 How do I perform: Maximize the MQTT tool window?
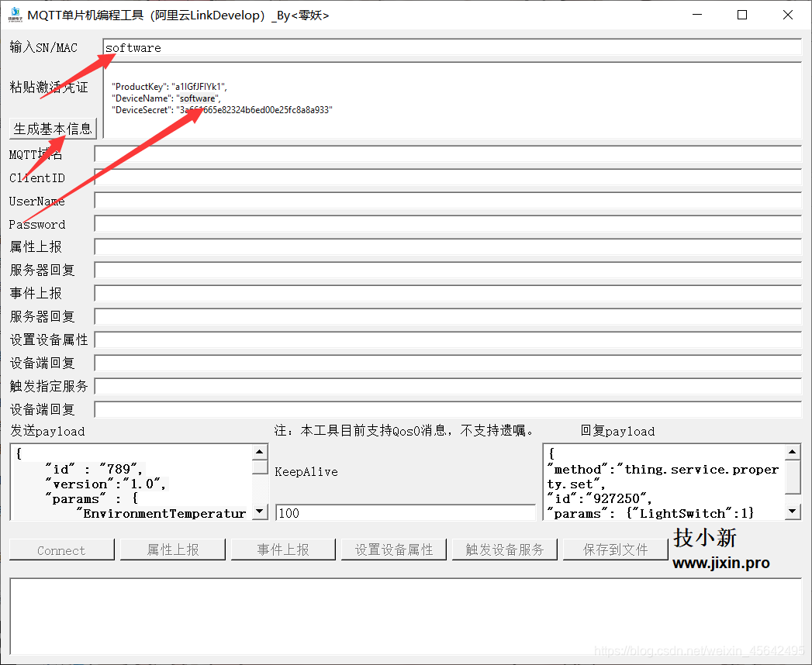coord(742,15)
